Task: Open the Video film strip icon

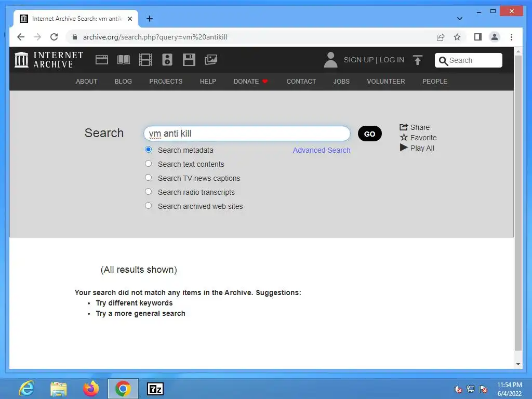Action: (x=145, y=60)
